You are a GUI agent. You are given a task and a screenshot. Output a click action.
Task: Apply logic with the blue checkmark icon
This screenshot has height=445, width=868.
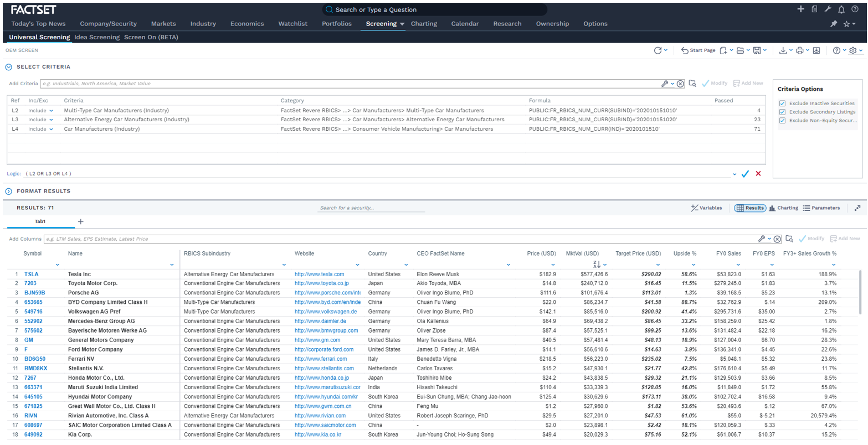(745, 174)
